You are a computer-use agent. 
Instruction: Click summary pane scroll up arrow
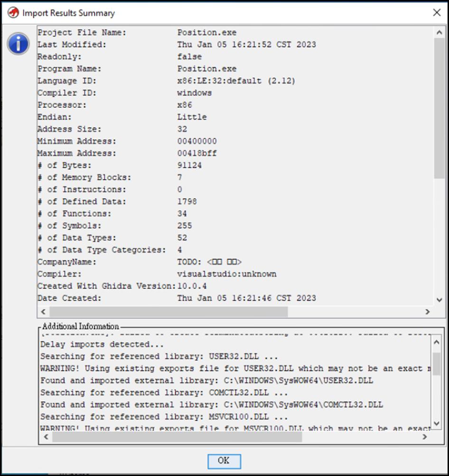tap(439, 32)
